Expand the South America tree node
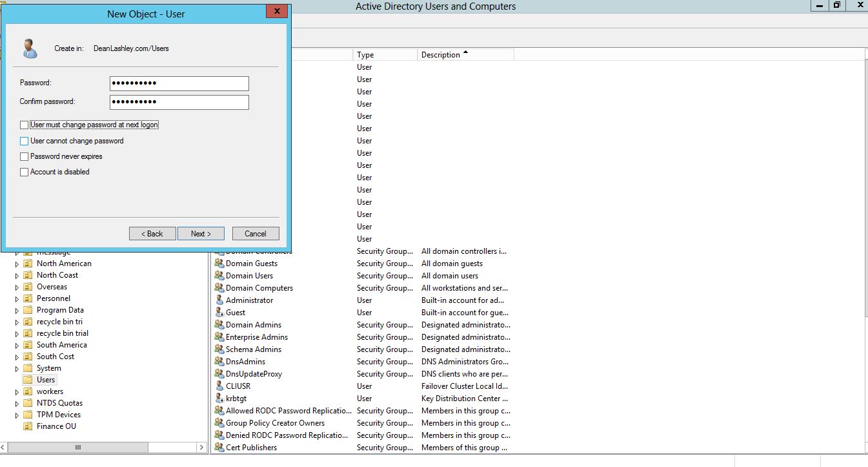The height and width of the screenshot is (467, 868). [x=17, y=345]
